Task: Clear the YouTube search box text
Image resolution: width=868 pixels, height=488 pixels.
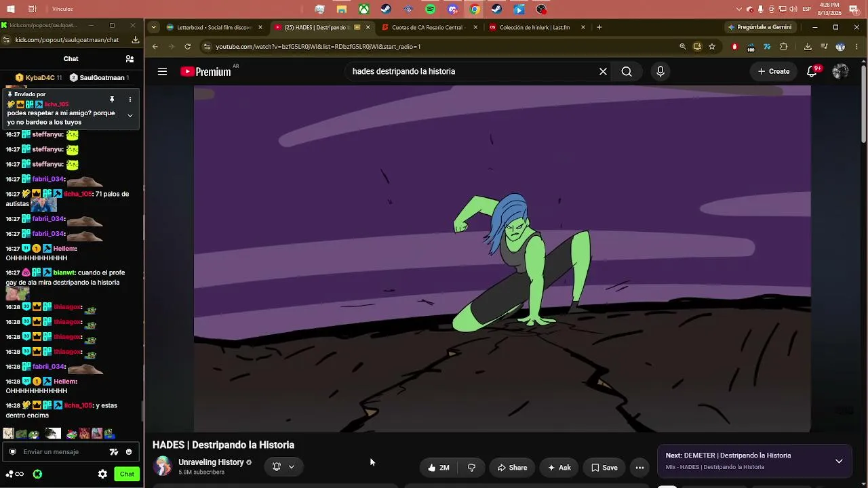Action: coord(603,71)
